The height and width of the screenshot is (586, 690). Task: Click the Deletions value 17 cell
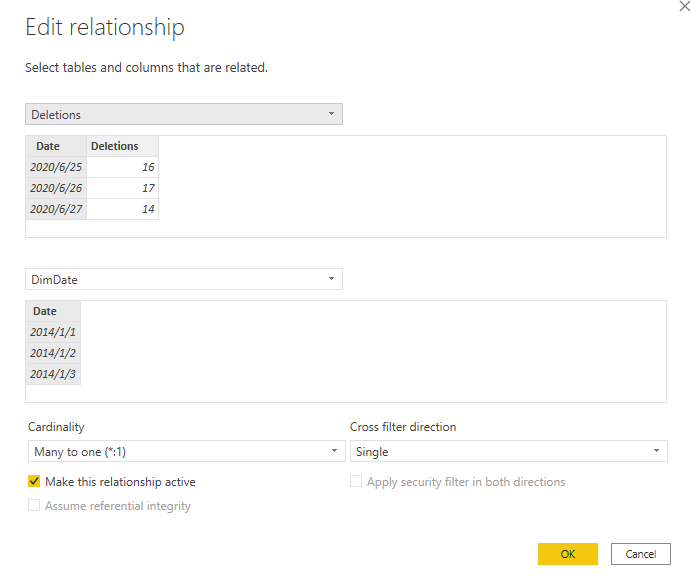(x=123, y=188)
